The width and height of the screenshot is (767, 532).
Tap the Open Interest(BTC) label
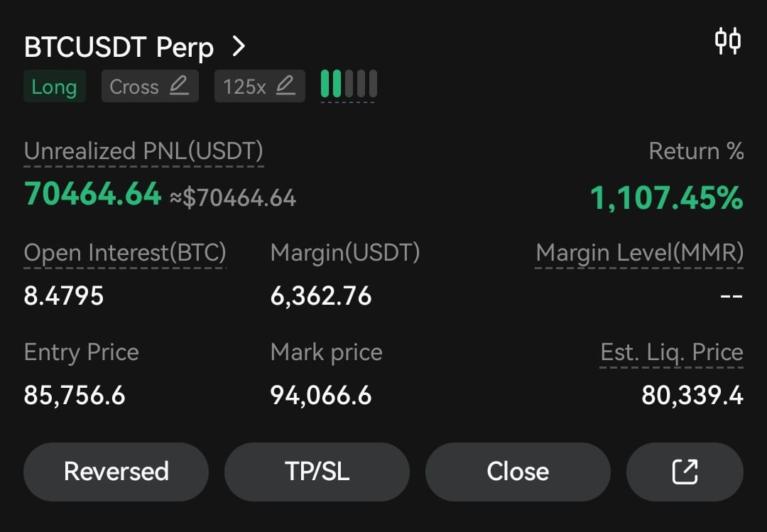pyautogui.click(x=125, y=253)
